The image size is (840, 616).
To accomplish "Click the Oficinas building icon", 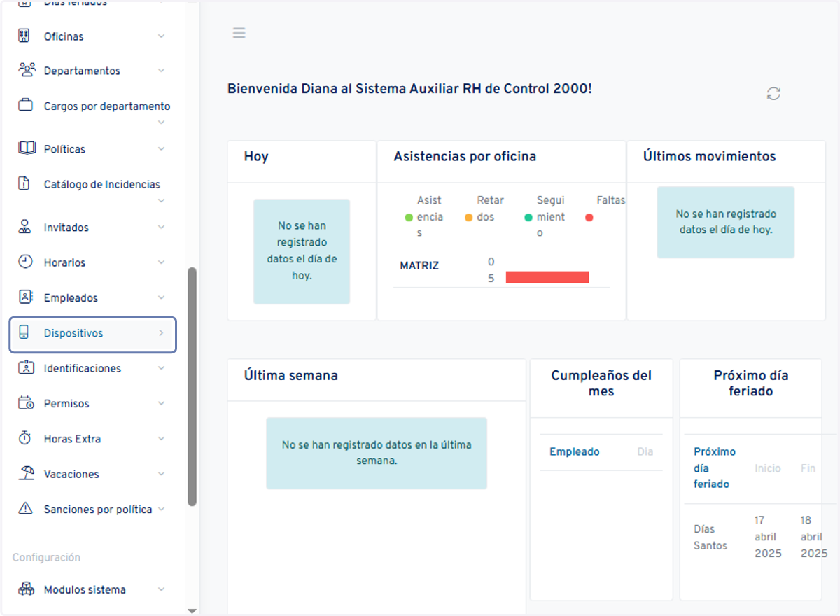I will coord(25,36).
